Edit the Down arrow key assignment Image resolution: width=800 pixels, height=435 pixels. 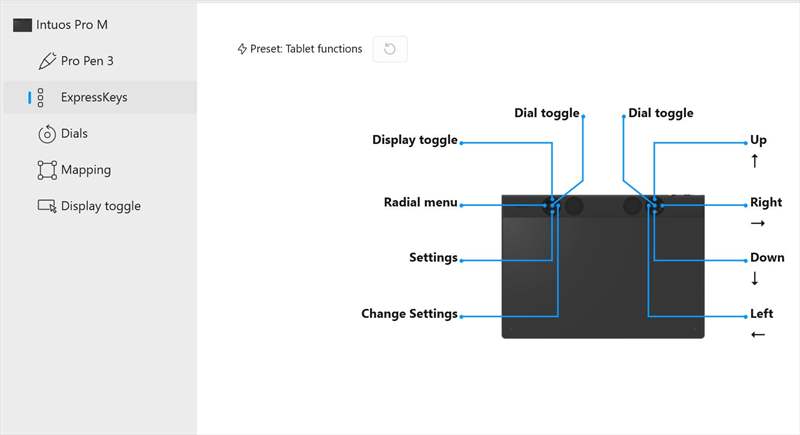tap(767, 258)
